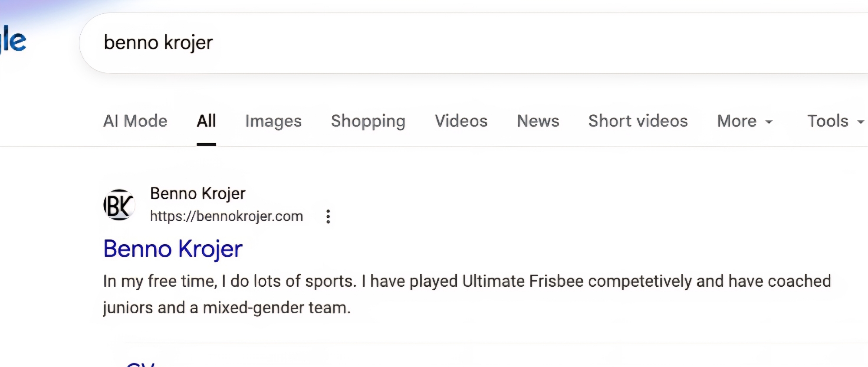
Task: Switch to the AI Mode tab
Action: pyautogui.click(x=135, y=121)
